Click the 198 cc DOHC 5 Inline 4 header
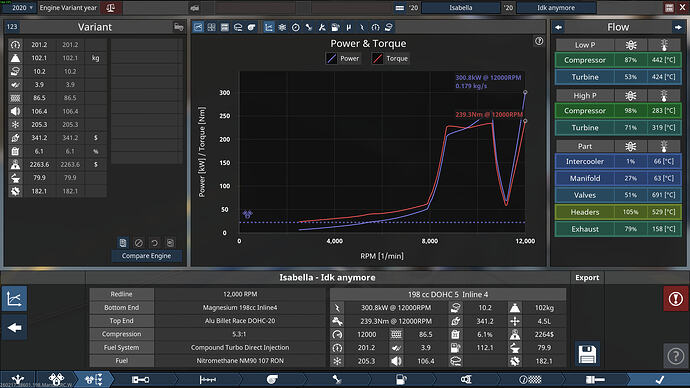The image size is (690, 388). pos(448,294)
